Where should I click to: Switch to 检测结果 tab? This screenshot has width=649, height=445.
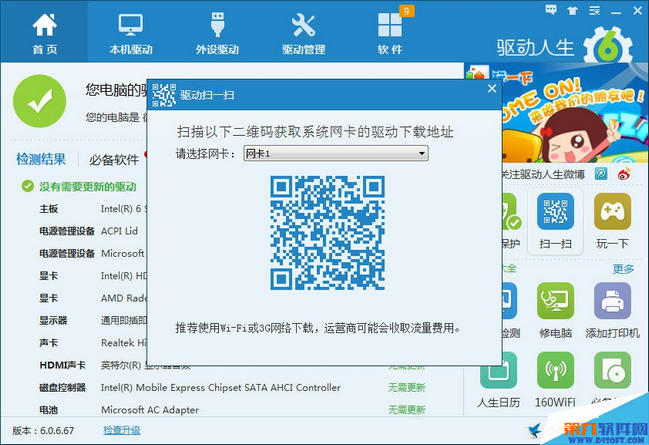[41, 159]
